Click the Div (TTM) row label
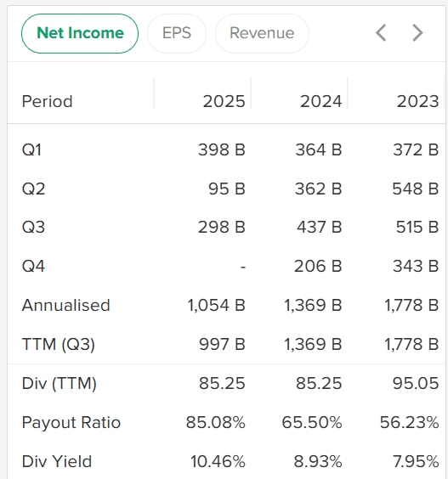Screen dimensions: 448x479 [x=60, y=383]
